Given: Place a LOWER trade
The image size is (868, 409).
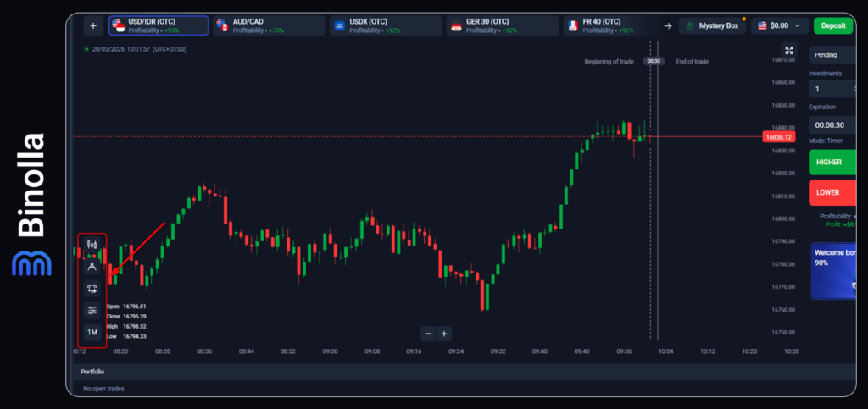Looking at the screenshot, I should point(832,192).
